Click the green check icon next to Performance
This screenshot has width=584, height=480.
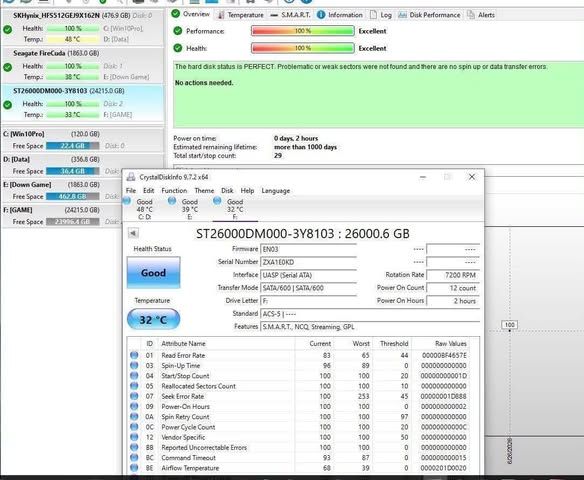178,31
